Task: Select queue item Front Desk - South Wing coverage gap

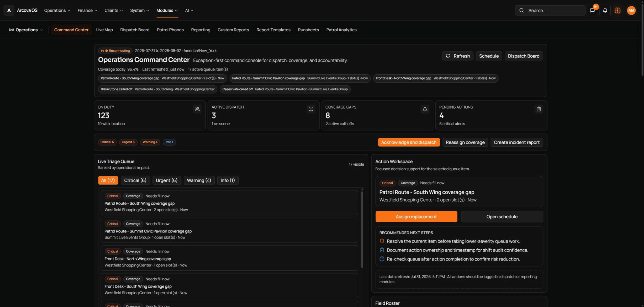Action: tap(229, 286)
